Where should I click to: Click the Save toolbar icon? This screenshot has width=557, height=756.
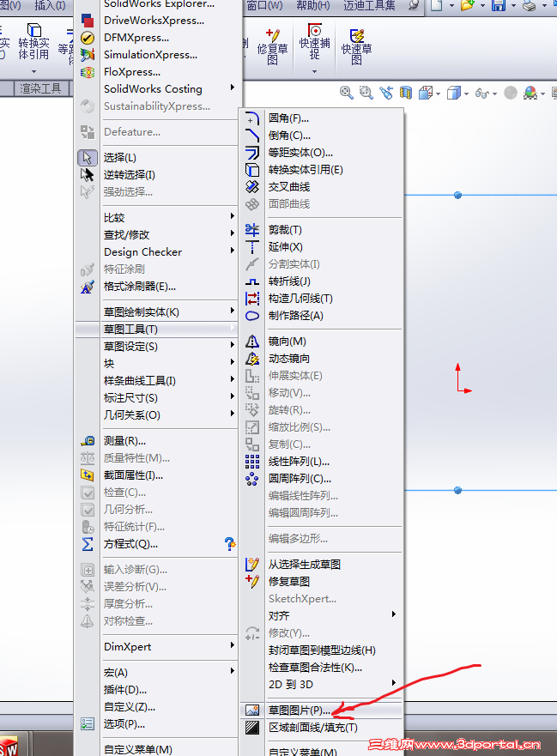(498, 6)
